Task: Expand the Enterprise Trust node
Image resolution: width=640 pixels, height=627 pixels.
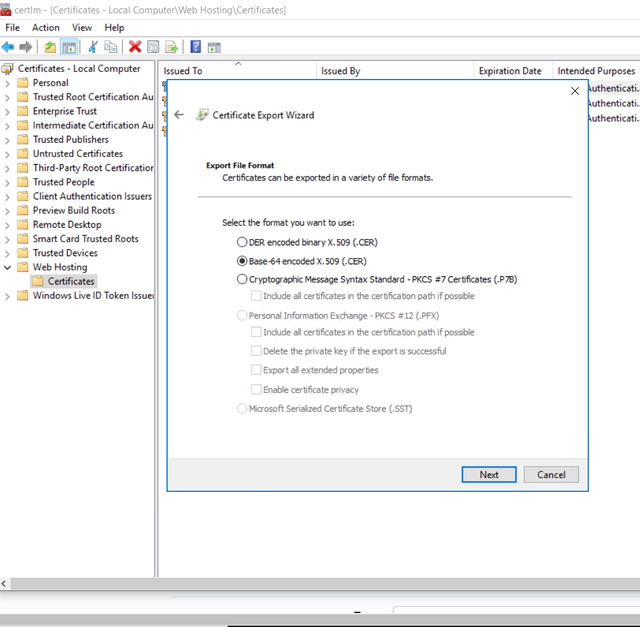Action: click(x=7, y=112)
